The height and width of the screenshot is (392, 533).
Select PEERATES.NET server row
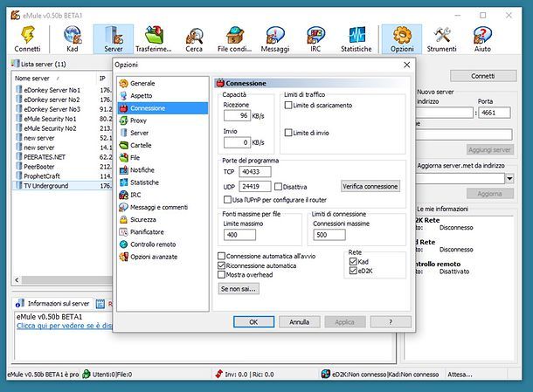pos(62,157)
